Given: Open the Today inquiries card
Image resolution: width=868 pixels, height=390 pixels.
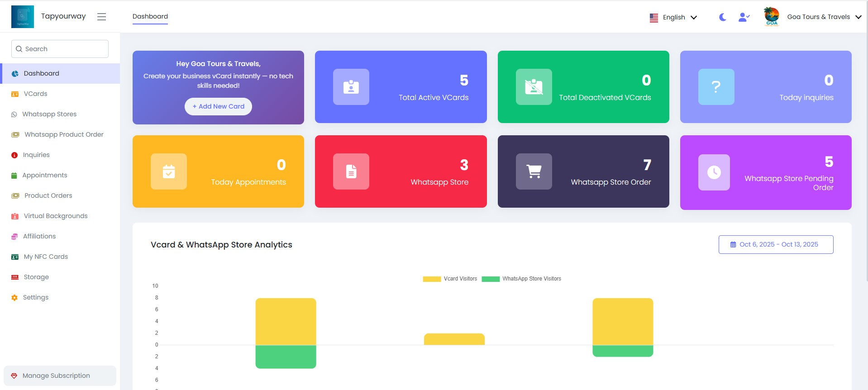Looking at the screenshot, I should point(766,87).
